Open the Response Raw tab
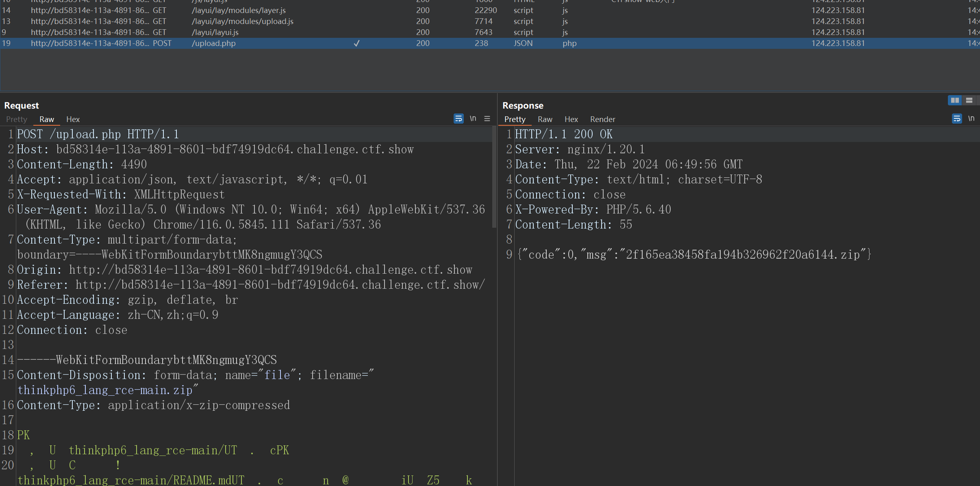Viewport: 980px width, 486px height. (545, 119)
